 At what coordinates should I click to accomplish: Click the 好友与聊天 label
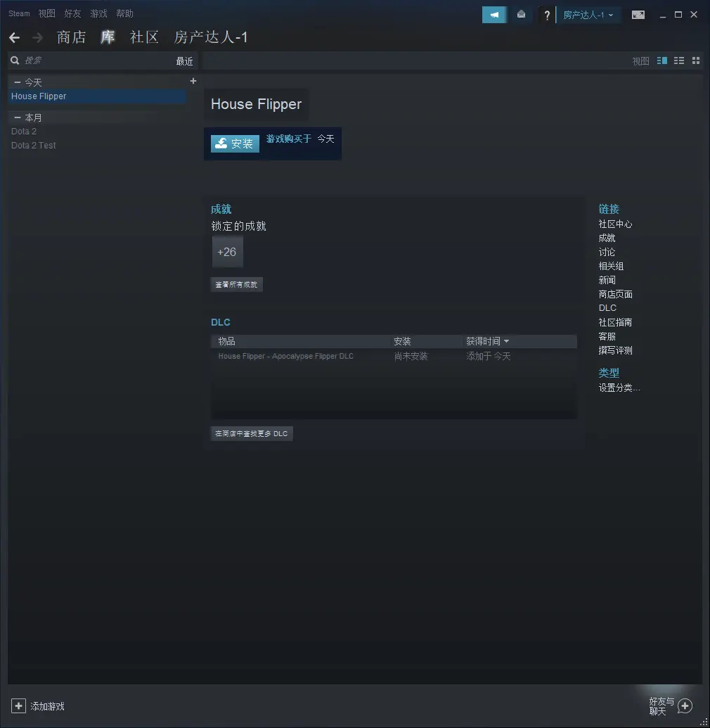(661, 706)
